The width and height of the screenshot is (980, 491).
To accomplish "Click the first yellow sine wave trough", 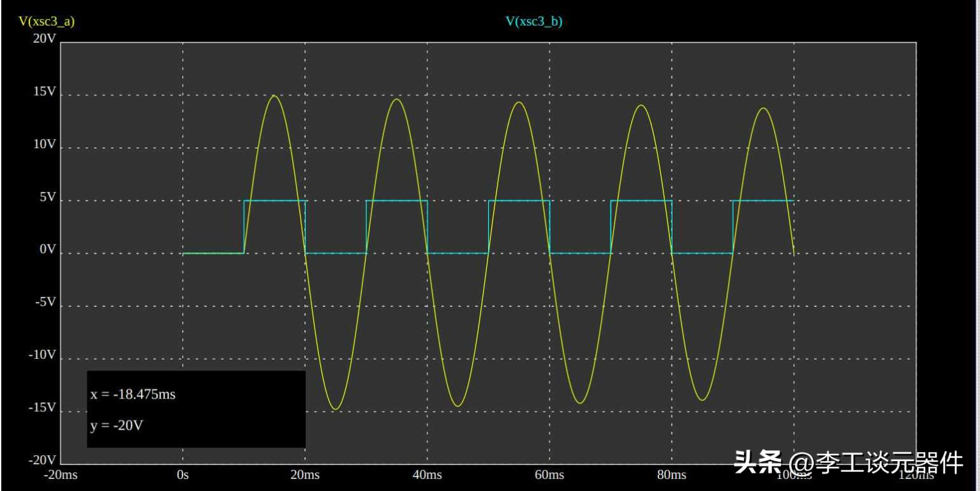I will coord(336,409).
